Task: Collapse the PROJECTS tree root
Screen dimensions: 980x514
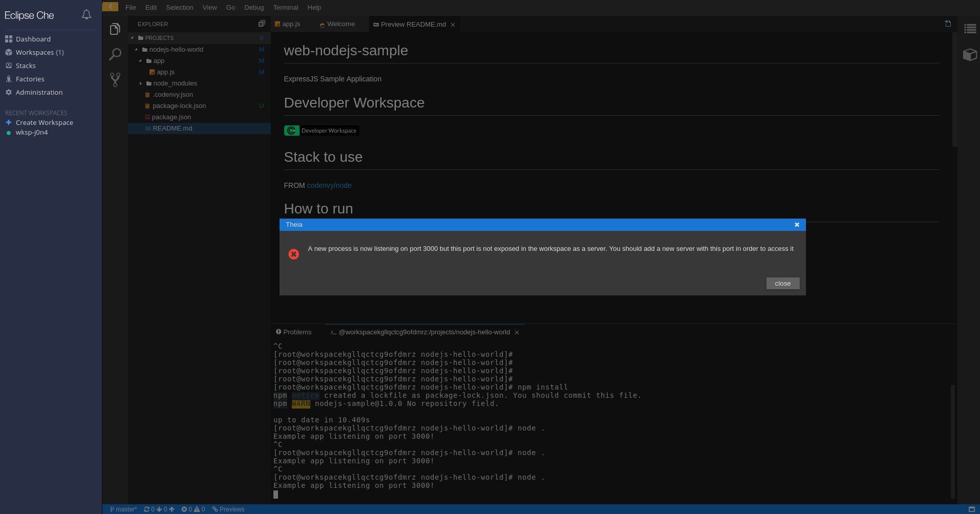Action: click(132, 38)
